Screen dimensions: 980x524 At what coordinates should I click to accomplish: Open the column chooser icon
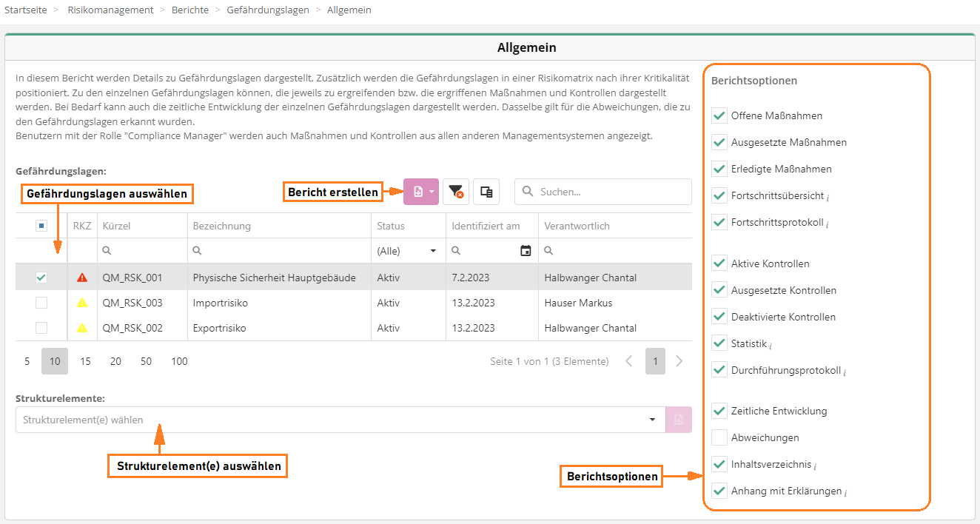tap(486, 192)
